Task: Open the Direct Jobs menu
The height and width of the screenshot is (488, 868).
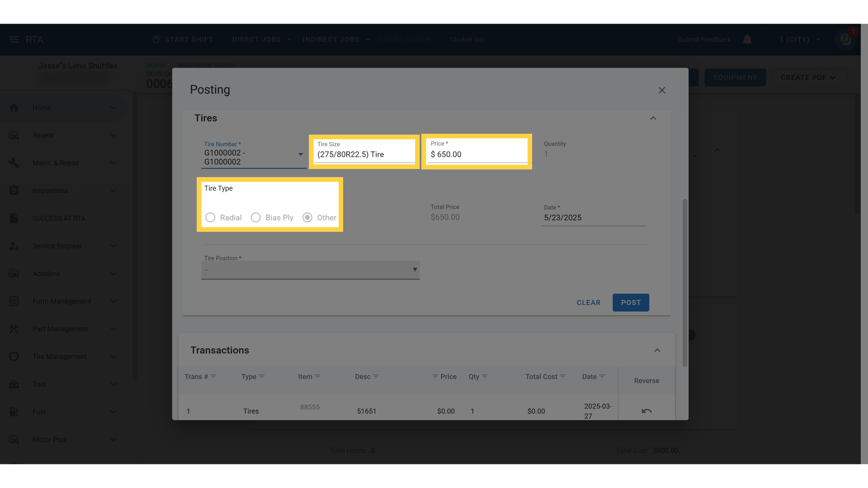Action: (x=261, y=40)
